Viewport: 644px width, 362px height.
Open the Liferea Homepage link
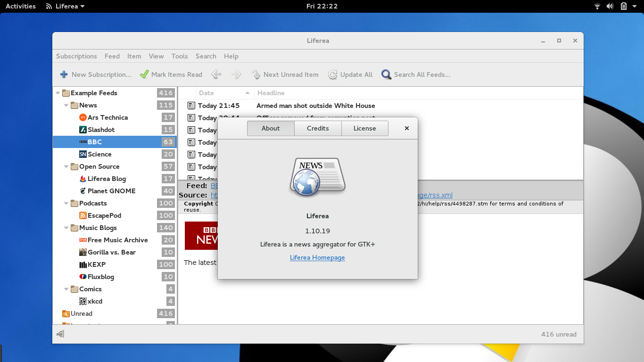(317, 257)
